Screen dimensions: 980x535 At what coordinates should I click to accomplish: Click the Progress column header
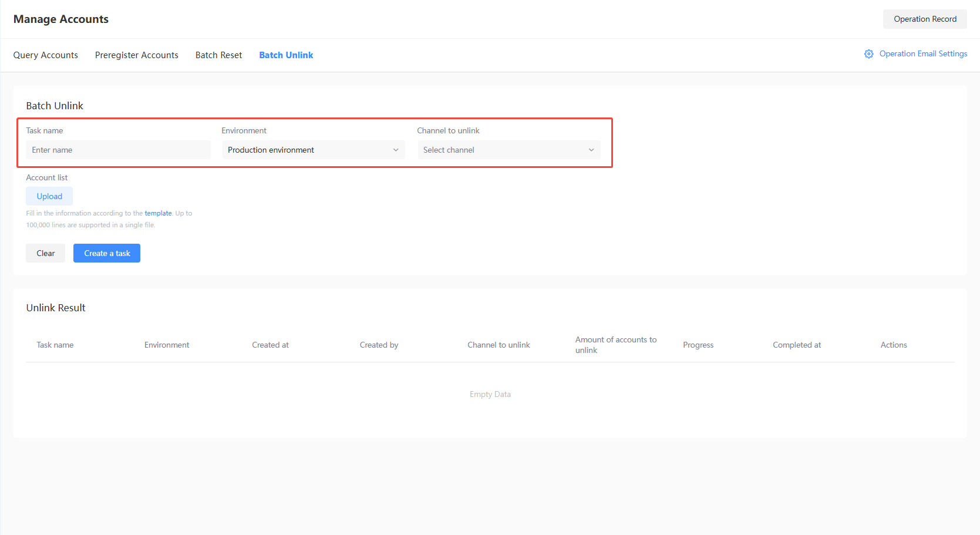[698, 345]
